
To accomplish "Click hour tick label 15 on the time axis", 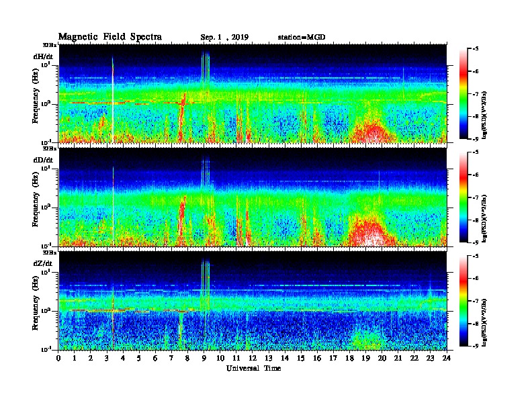I will 301,358.
